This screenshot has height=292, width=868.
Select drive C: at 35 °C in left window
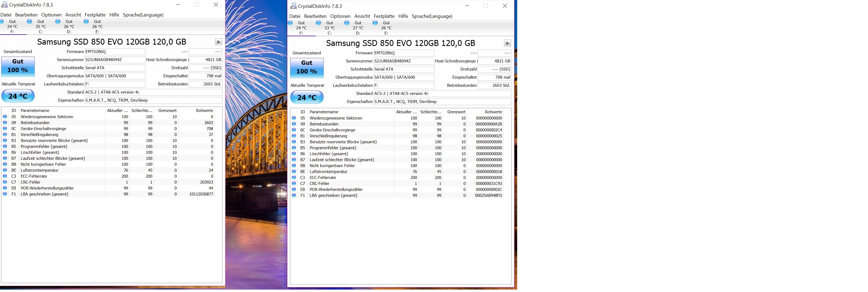click(41, 27)
